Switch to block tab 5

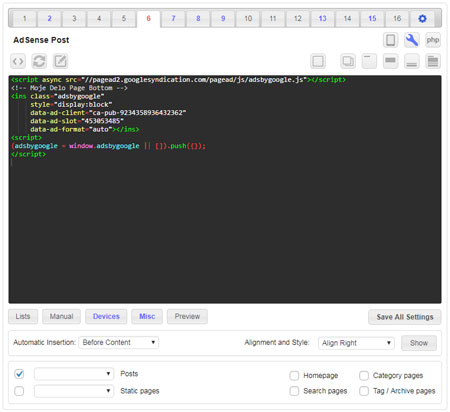(124, 18)
